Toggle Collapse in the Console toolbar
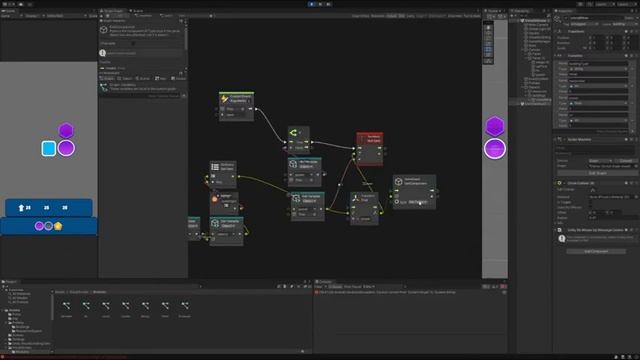The image size is (640, 360). coord(336,287)
